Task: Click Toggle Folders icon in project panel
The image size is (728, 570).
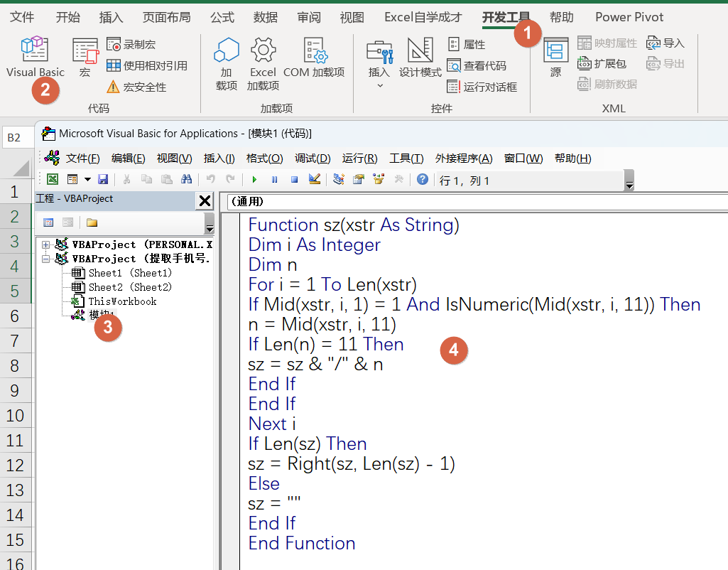Action: tap(92, 222)
